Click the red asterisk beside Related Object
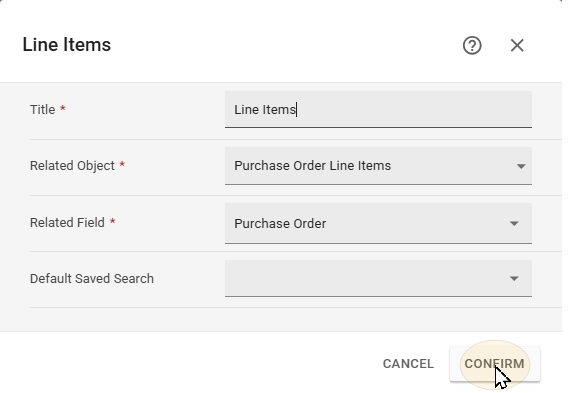The width and height of the screenshot is (577, 393). [x=122, y=164]
